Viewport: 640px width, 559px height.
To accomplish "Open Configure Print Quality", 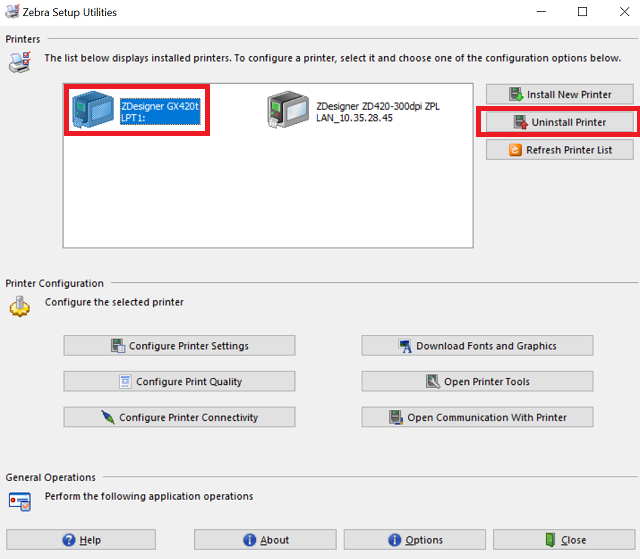I will pyautogui.click(x=179, y=381).
